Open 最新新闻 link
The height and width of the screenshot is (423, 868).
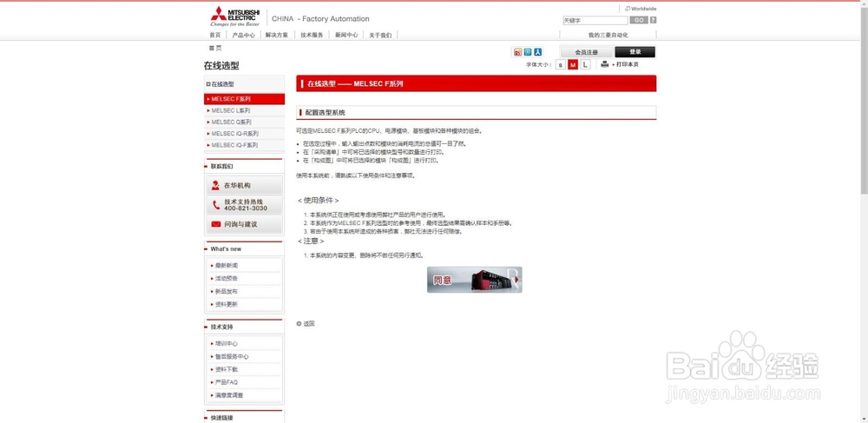tap(227, 266)
